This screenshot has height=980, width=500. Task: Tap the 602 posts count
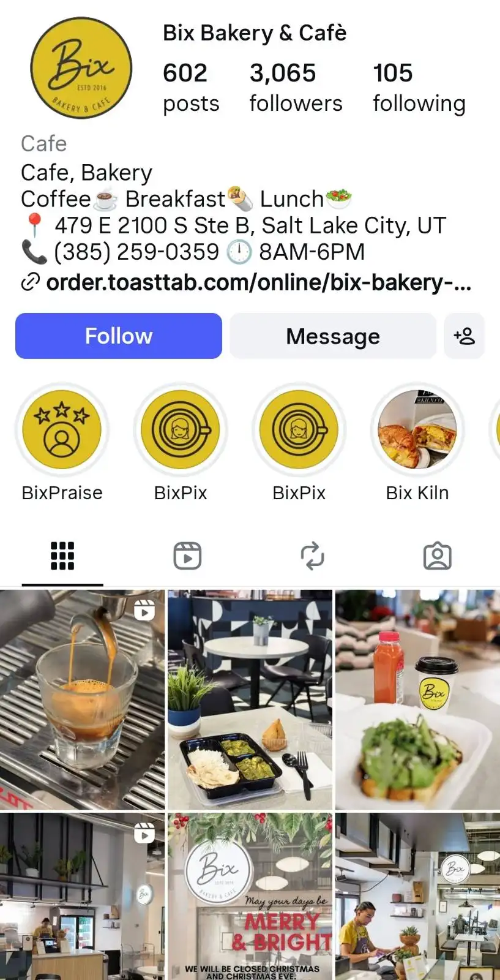coord(191,88)
